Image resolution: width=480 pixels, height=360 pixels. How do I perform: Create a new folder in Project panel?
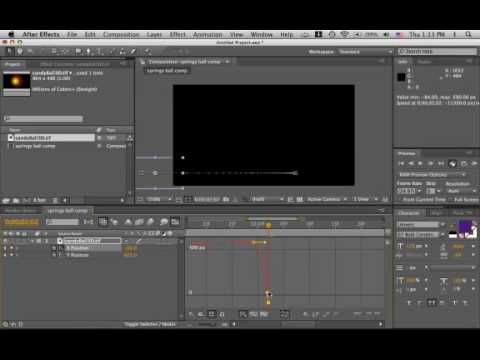16,200
